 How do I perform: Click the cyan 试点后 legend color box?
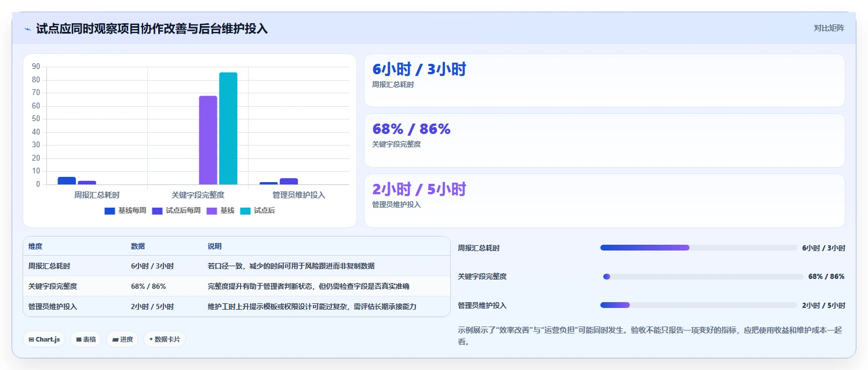point(245,211)
